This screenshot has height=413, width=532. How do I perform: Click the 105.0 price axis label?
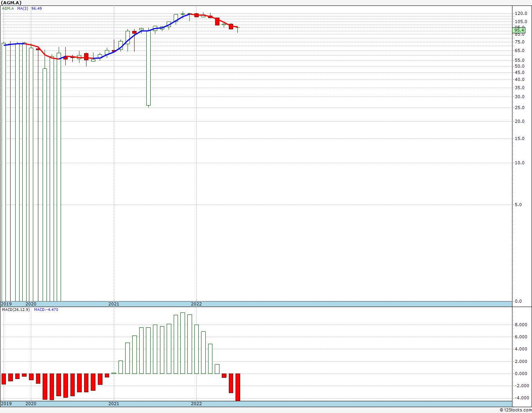pyautogui.click(x=521, y=22)
